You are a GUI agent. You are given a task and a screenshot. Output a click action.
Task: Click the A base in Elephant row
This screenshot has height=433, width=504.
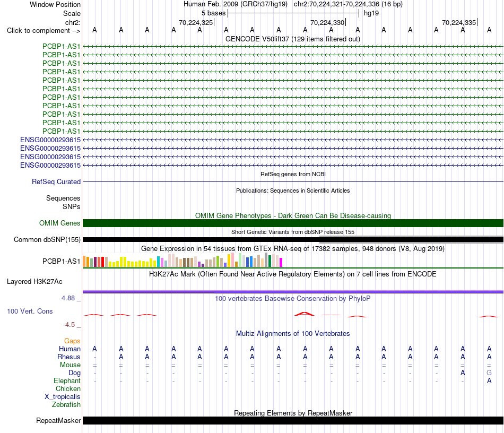point(489,380)
